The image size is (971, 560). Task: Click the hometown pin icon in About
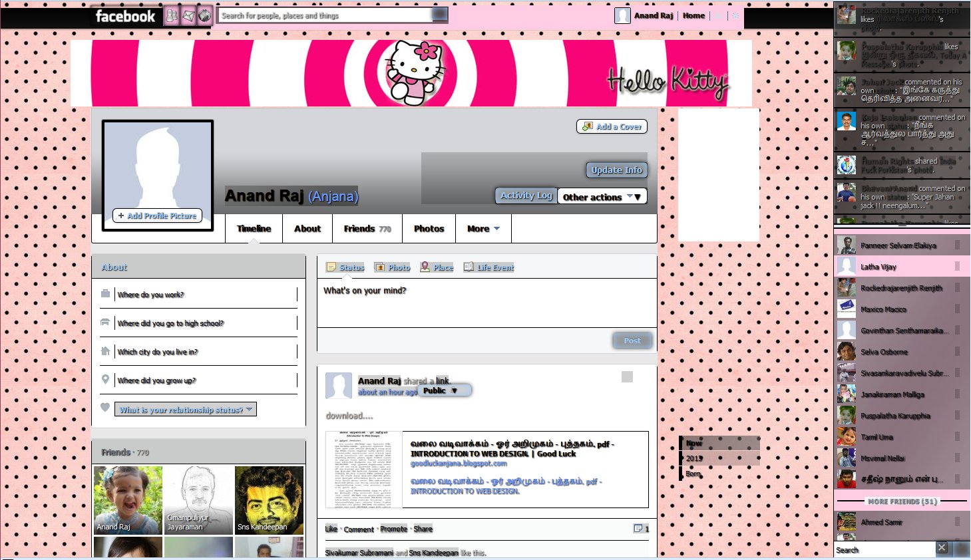pyautogui.click(x=105, y=380)
